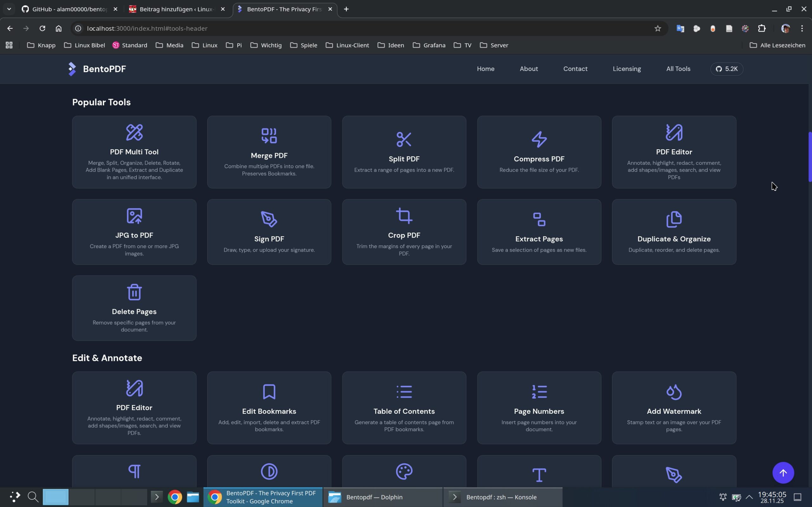Expand the system tray hidden icons arrow
The image size is (812, 507).
749,497
